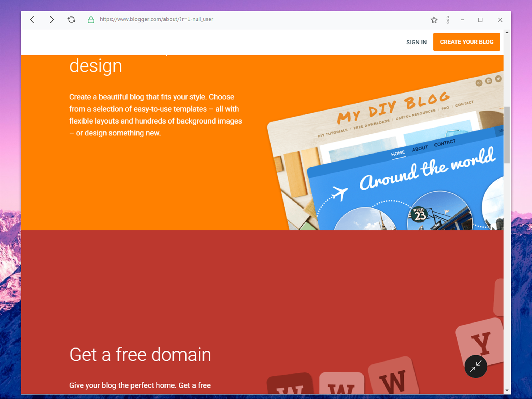
Task: Click the round collapse arrows button
Action: (475, 366)
